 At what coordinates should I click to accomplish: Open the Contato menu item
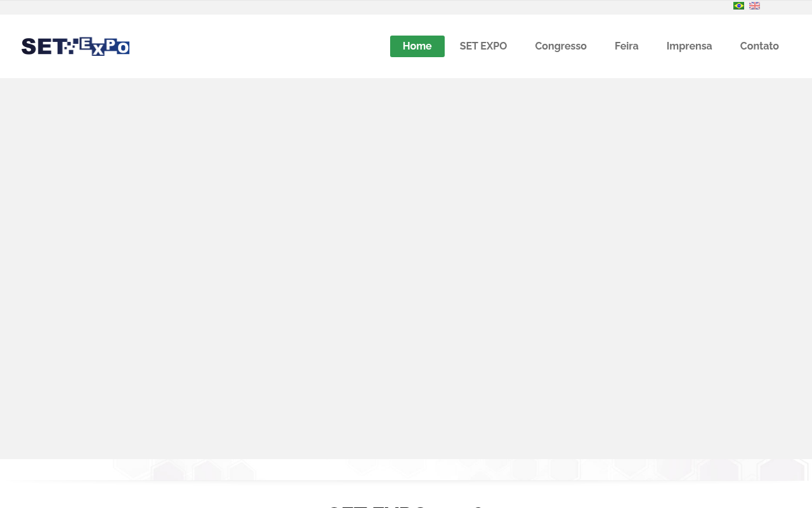(x=759, y=46)
